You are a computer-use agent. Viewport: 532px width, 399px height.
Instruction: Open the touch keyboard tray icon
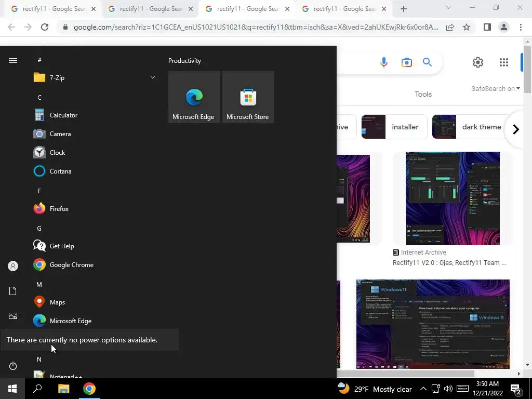(x=462, y=389)
